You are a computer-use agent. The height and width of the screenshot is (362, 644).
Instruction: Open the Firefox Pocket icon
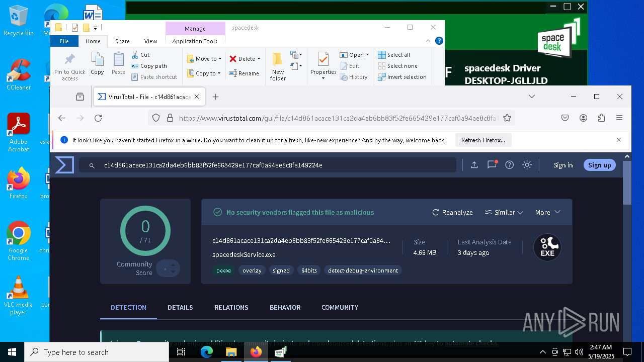[x=565, y=118]
